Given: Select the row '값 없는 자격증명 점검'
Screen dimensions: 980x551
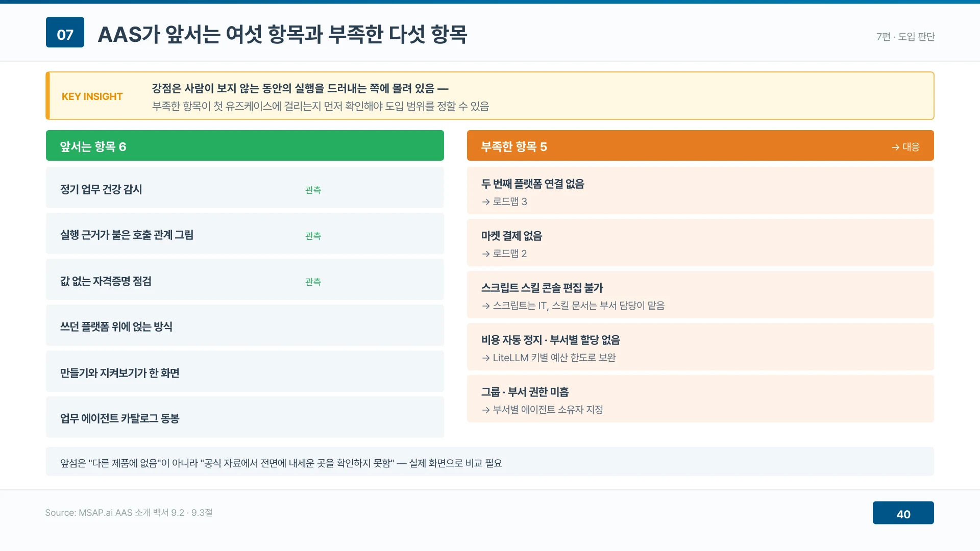Looking at the screenshot, I should pos(245,279).
